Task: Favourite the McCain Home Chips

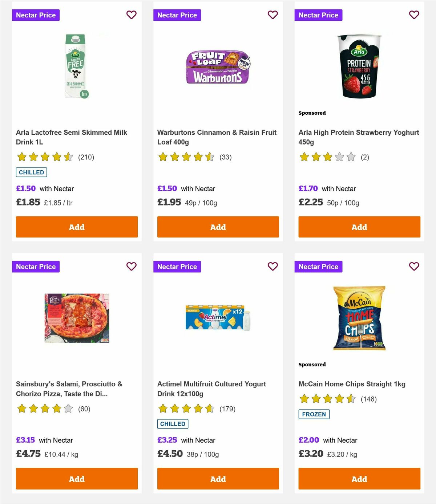Action: coord(414,266)
